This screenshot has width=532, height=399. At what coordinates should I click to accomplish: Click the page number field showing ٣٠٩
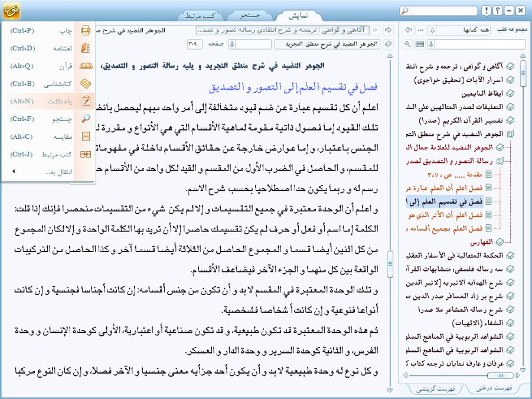[x=194, y=44]
